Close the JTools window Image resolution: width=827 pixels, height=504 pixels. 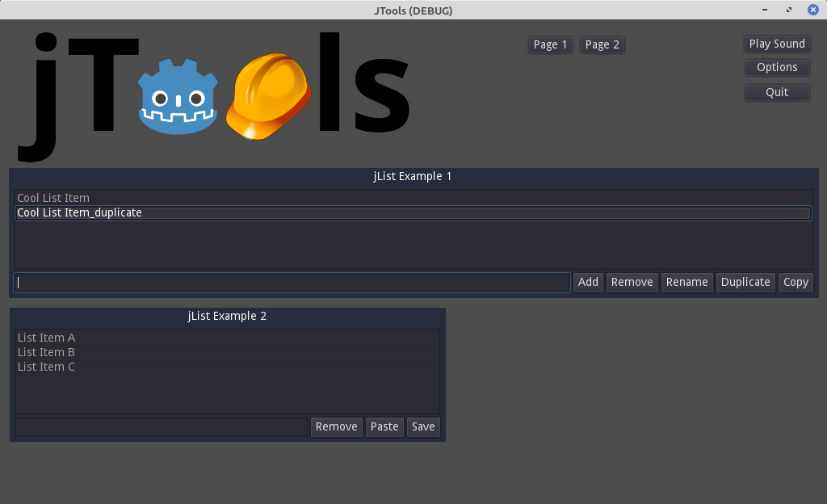coord(813,10)
